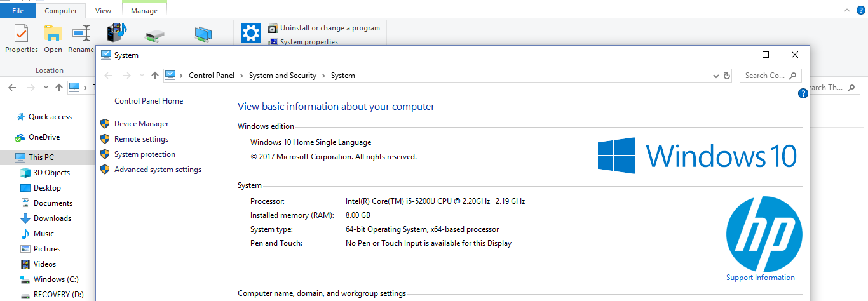
Task: Select Downloads in the navigation pane
Action: (x=52, y=218)
